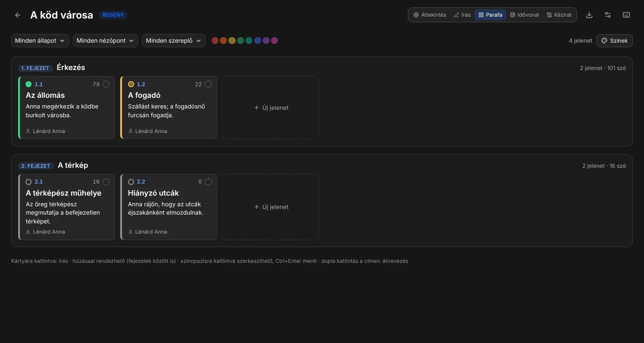This screenshot has height=343, width=644.
Task: Add new scene in Érkezés chapter
Action: [270, 108]
